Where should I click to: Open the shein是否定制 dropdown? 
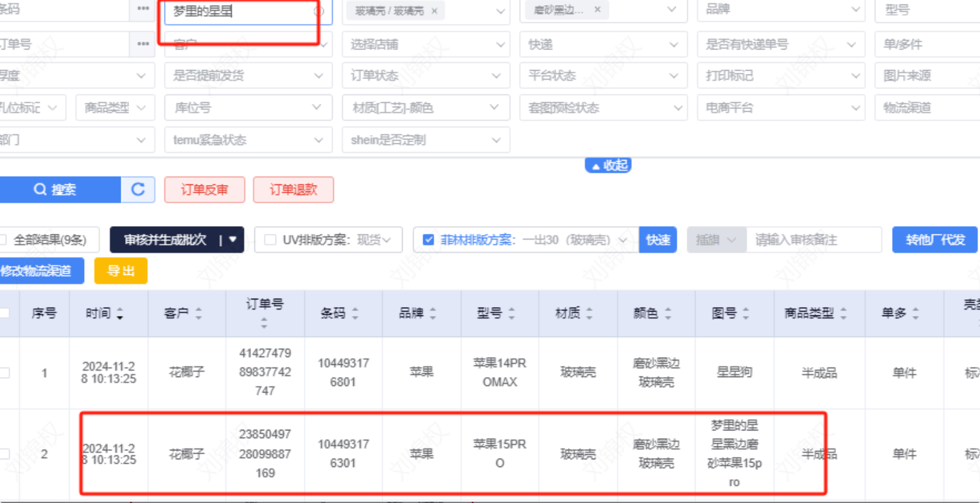pyautogui.click(x=426, y=139)
